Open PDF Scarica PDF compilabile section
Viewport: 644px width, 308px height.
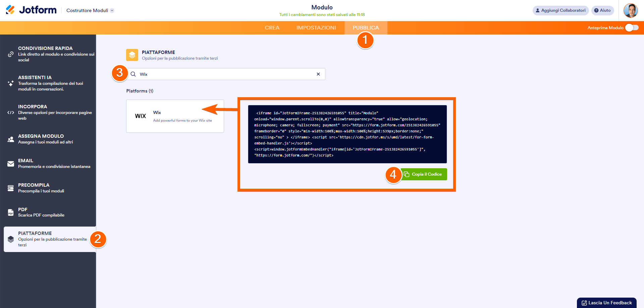[x=48, y=212]
